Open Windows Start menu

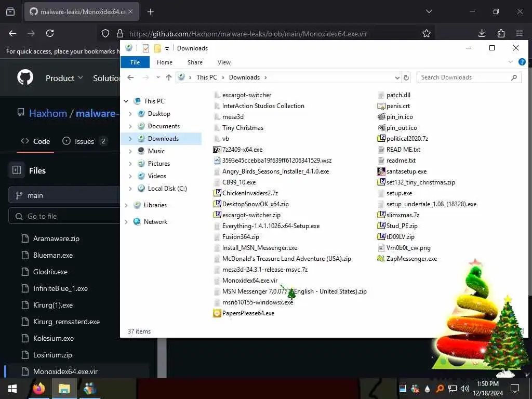pyautogui.click(x=12, y=389)
